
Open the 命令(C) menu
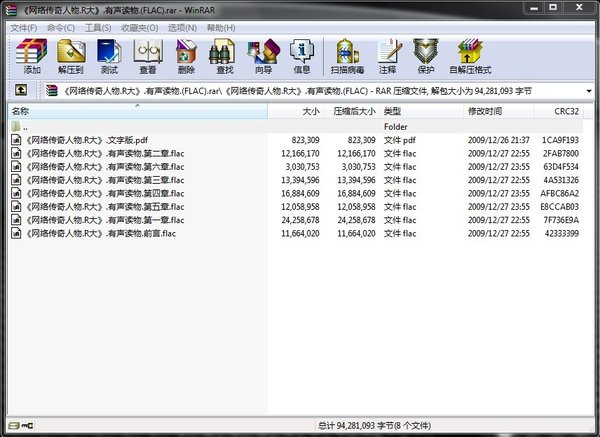[60, 28]
